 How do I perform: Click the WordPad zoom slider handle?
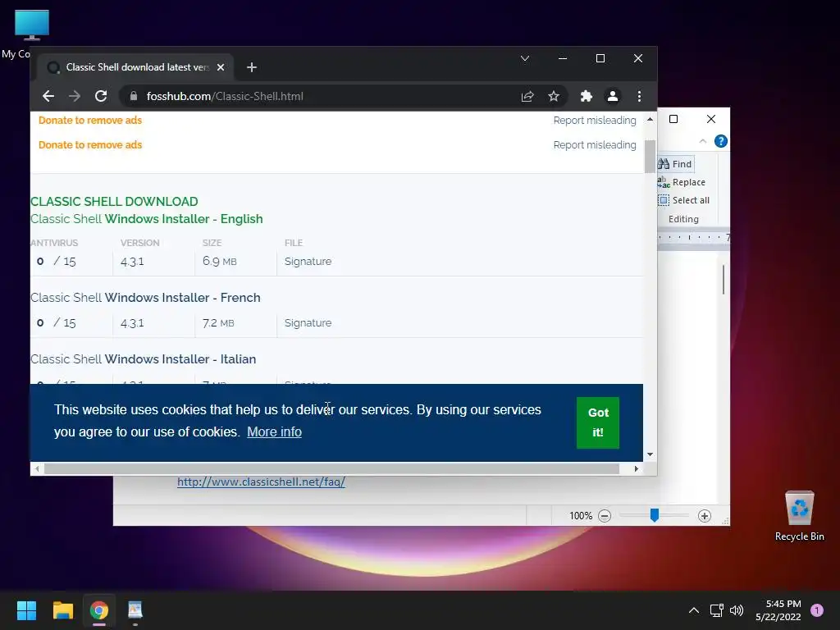[x=654, y=515]
